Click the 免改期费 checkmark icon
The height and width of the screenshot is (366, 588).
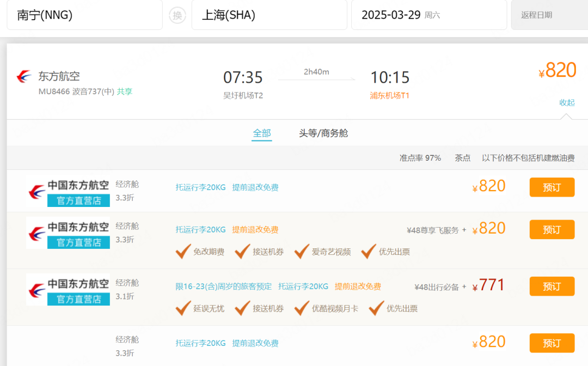pyautogui.click(x=183, y=252)
